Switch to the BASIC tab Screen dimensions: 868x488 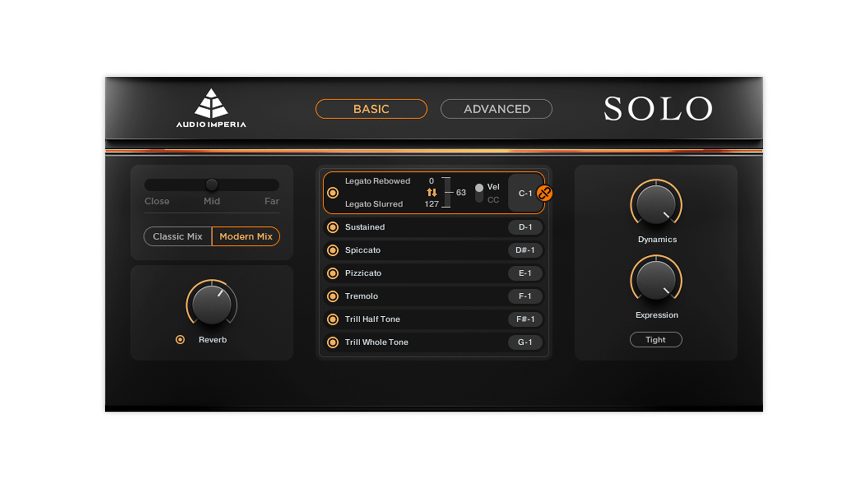click(x=371, y=109)
